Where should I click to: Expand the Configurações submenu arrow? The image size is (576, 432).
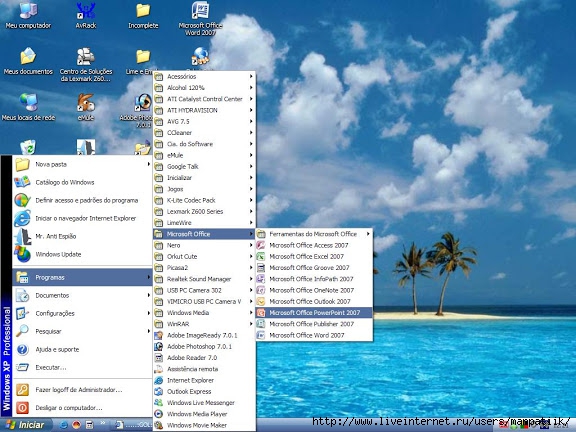pyautogui.click(x=148, y=313)
